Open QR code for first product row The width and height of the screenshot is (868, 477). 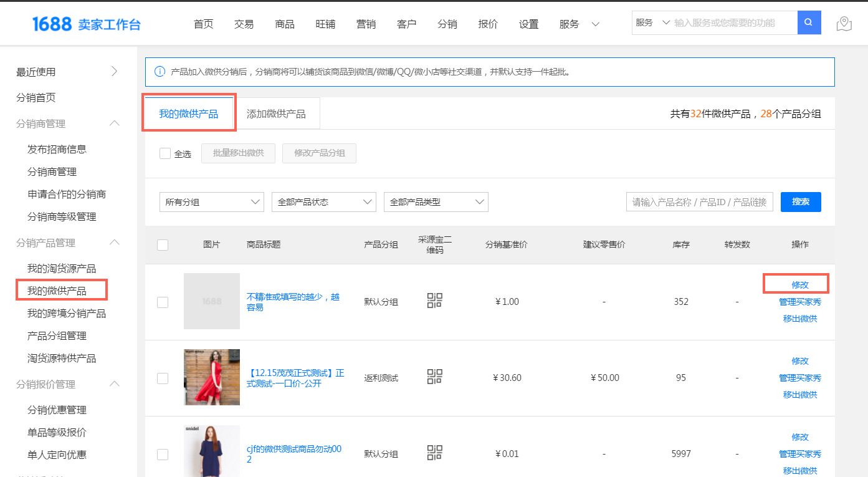point(434,301)
